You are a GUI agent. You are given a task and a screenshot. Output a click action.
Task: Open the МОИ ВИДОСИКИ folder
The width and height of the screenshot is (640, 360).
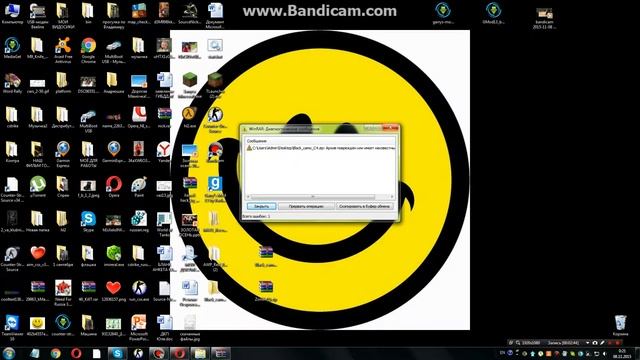tap(63, 16)
